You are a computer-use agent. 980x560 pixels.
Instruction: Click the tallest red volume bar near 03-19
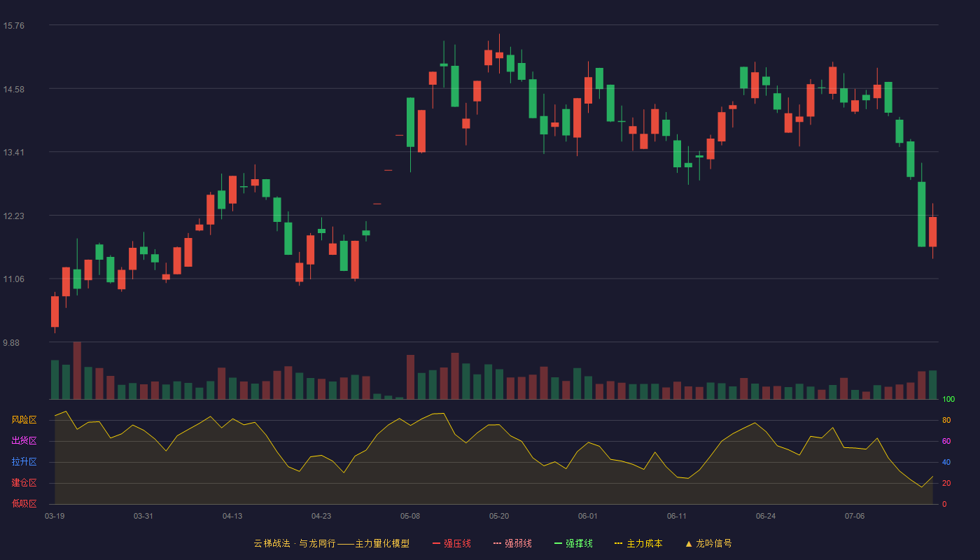pos(77,370)
